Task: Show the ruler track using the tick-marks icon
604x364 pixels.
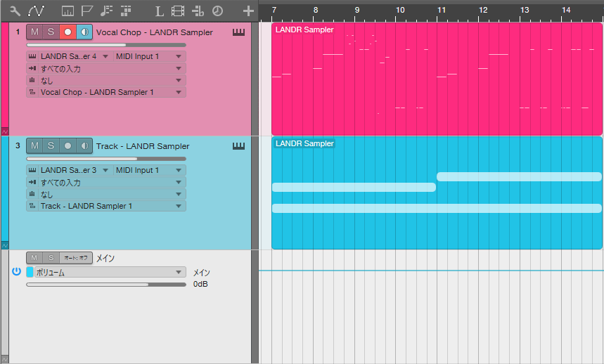Action: [x=68, y=11]
